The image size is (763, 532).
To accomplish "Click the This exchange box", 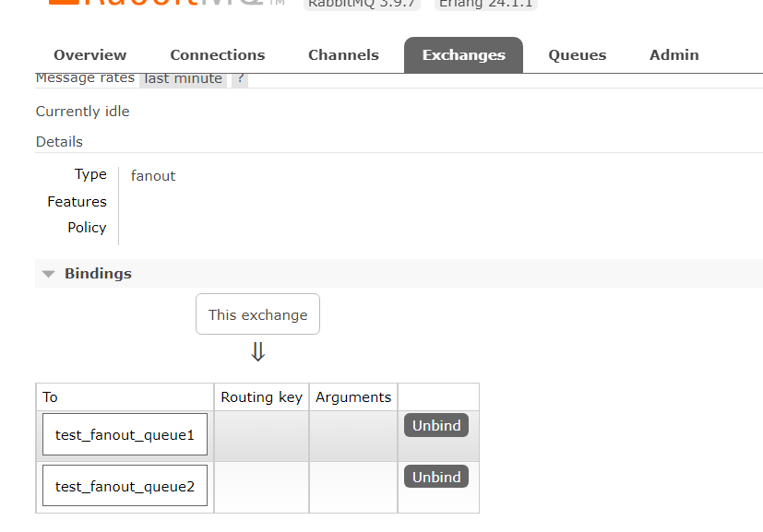I will coord(258,314).
